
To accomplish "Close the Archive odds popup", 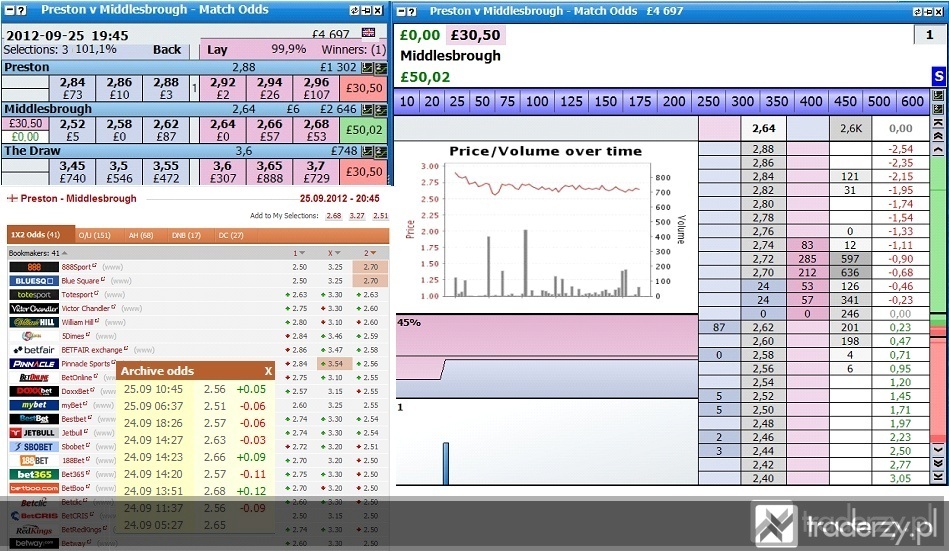I will (268, 371).
